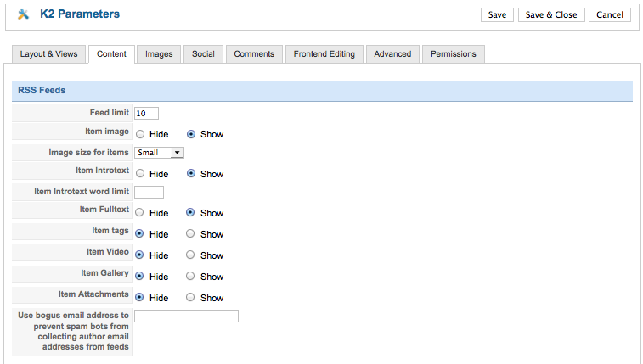
Task: Click the Item Introtext word limit label
Action: [82, 192]
